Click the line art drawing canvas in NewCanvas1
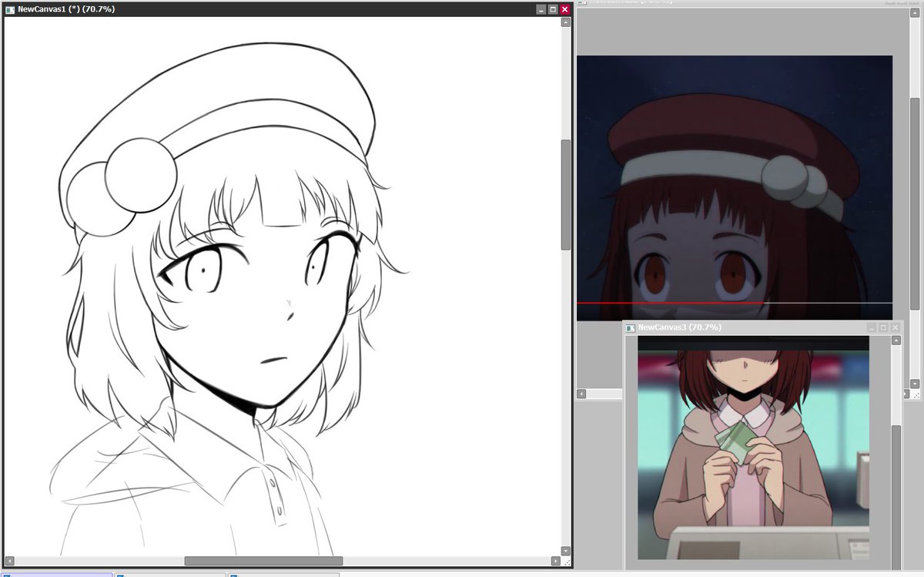 (281, 286)
